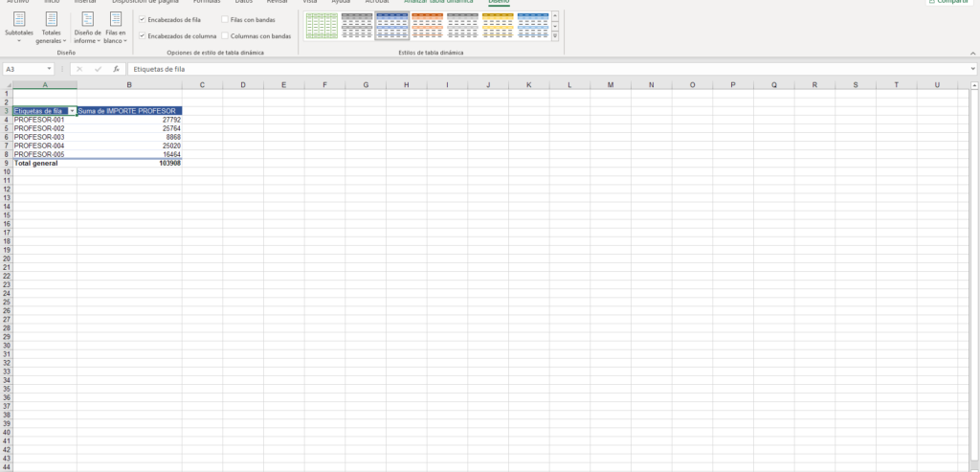Open the Etiquetas de fila filter dropdown
Viewport: 980px width, 472px height.
(x=72, y=111)
